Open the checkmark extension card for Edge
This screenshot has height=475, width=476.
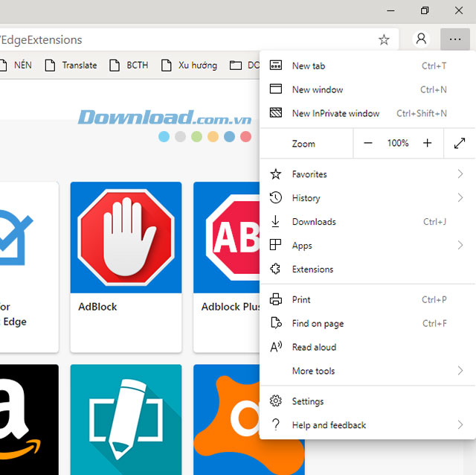(x=29, y=267)
